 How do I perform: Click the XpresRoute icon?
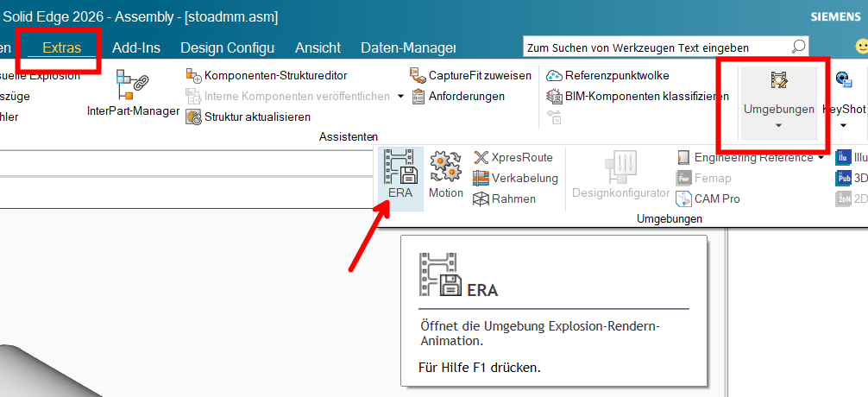pyautogui.click(x=481, y=158)
